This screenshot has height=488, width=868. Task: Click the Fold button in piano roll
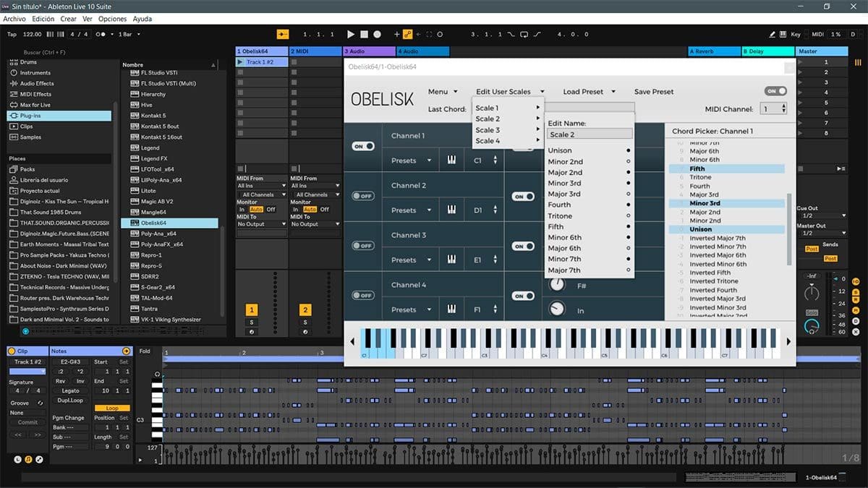click(x=145, y=351)
